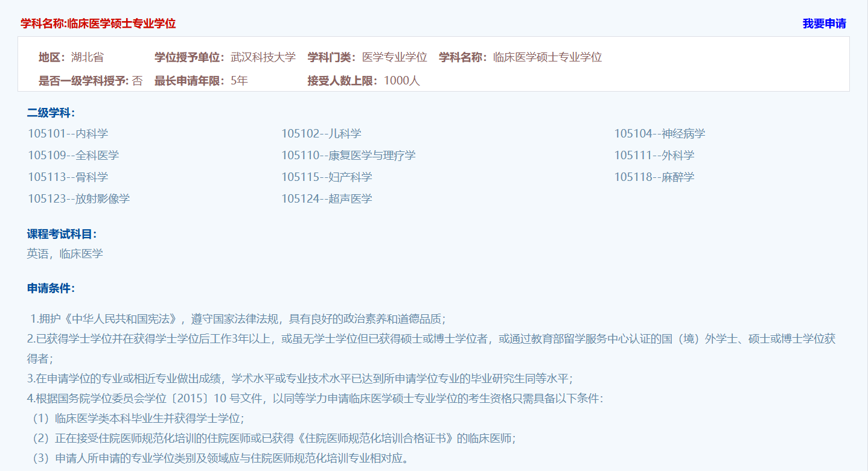Select discipline 105118--麻醉学
Image resolution: width=868 pixels, height=471 pixels.
click(x=654, y=177)
